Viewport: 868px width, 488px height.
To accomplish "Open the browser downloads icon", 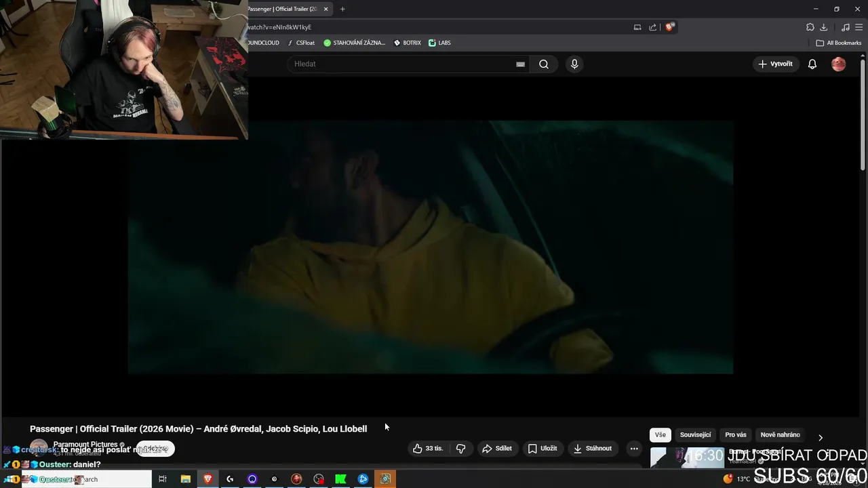I will click(x=823, y=27).
